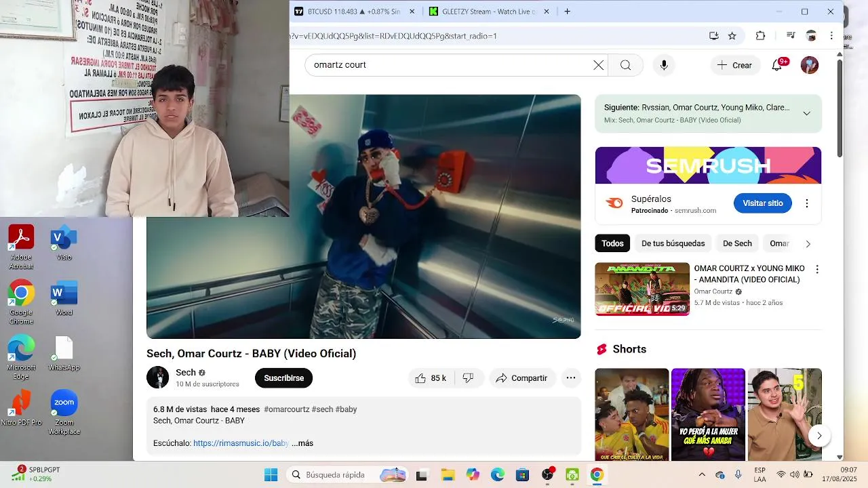Close the BTCUSD tab

413,12
